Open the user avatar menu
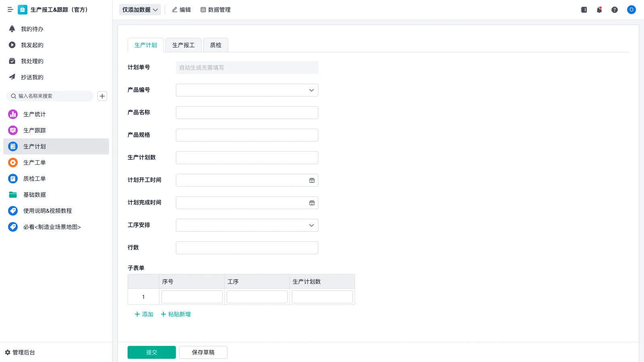Screen dimensions: 644x362 pyautogui.click(x=631, y=10)
